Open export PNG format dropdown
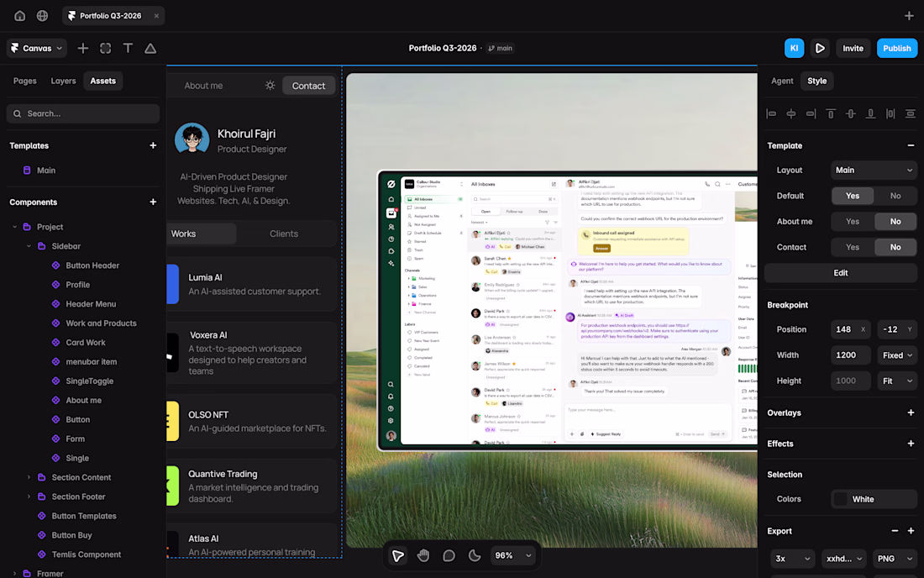 [x=895, y=559]
